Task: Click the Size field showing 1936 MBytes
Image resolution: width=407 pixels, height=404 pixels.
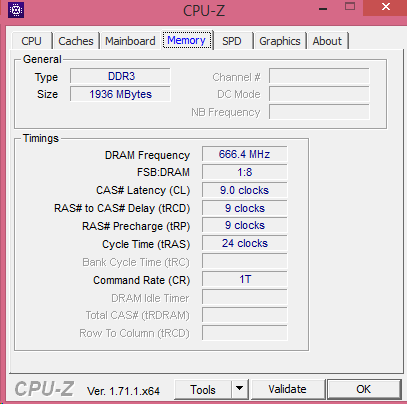Action: 120,94
